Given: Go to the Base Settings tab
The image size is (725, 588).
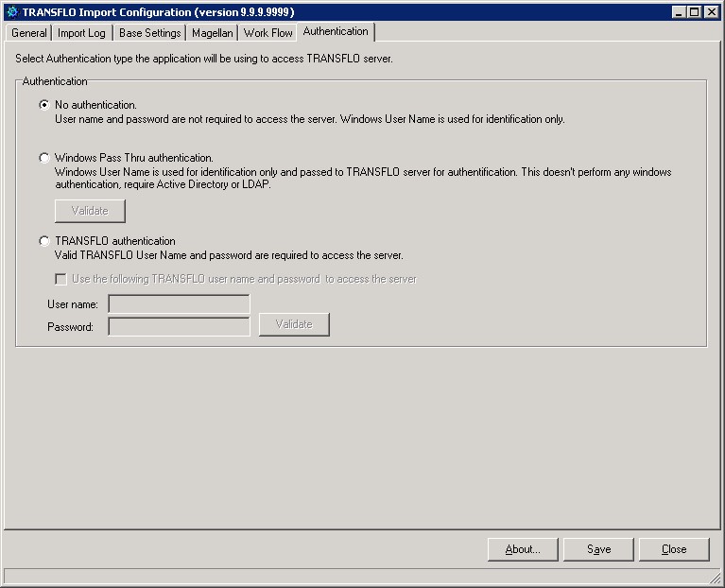Looking at the screenshot, I should [x=149, y=33].
